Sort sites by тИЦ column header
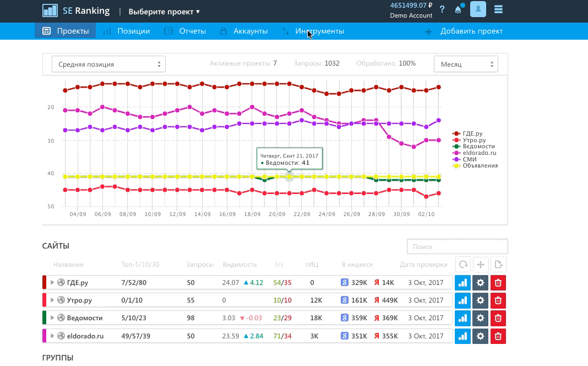 pos(312,265)
